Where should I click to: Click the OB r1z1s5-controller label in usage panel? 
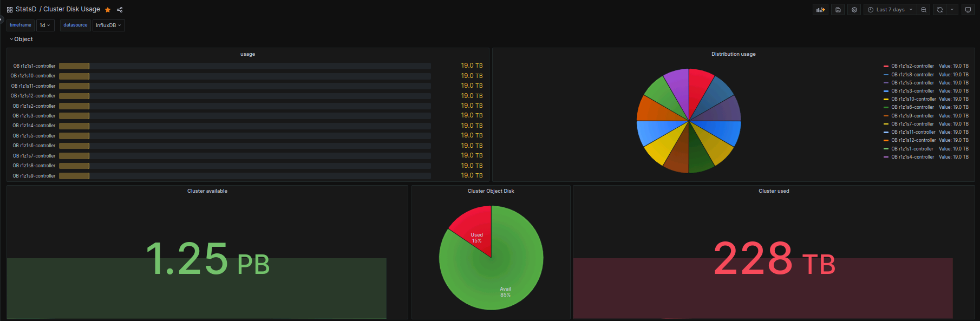[34, 136]
